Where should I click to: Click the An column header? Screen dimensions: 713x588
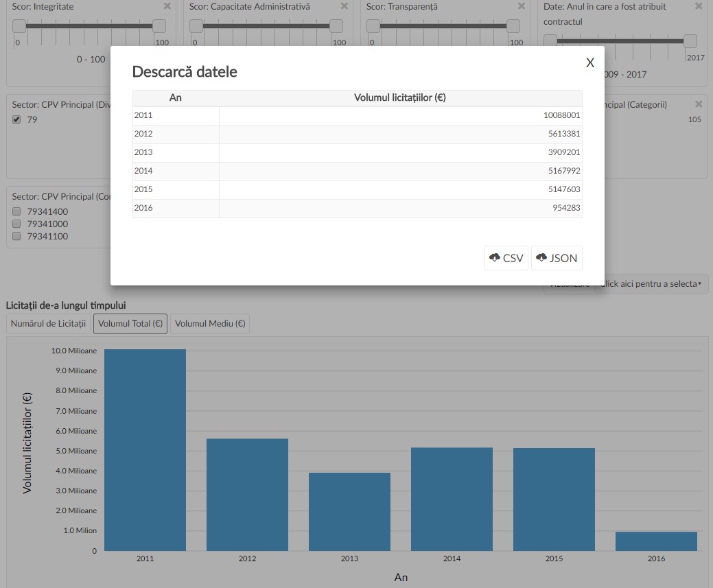point(176,97)
